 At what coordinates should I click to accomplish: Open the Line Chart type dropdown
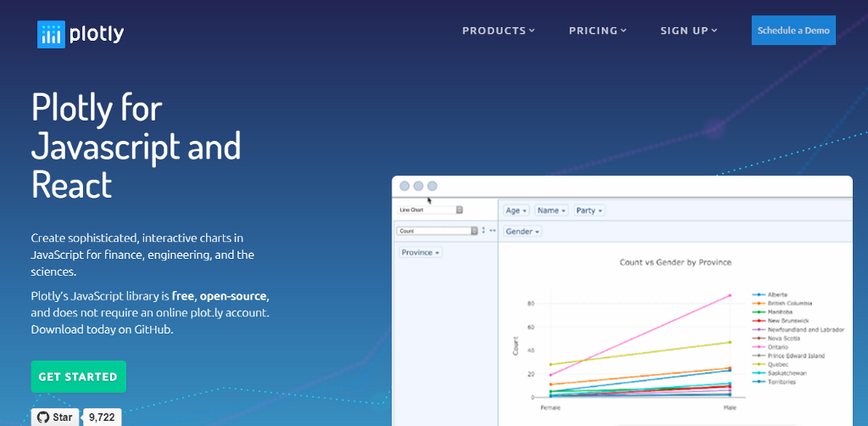[x=431, y=210]
